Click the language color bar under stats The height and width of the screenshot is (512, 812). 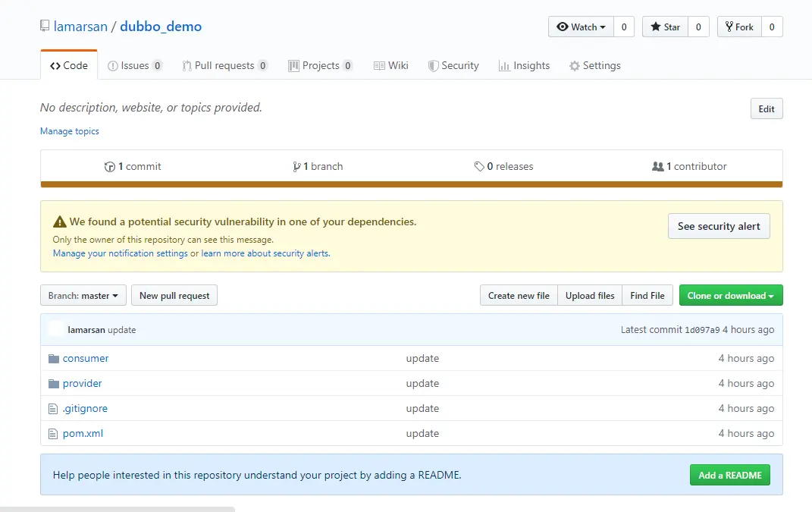411,184
